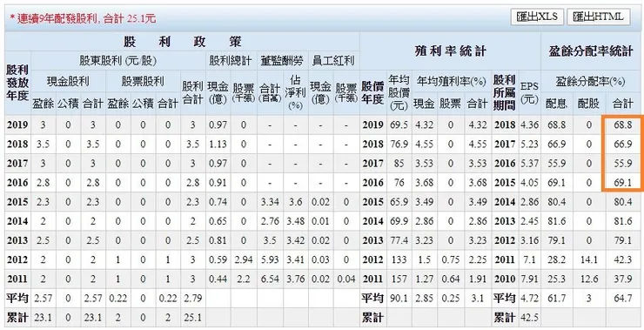Click the 匯出XLS export button
Image resolution: width=644 pixels, height=330 pixels.
[x=537, y=17]
